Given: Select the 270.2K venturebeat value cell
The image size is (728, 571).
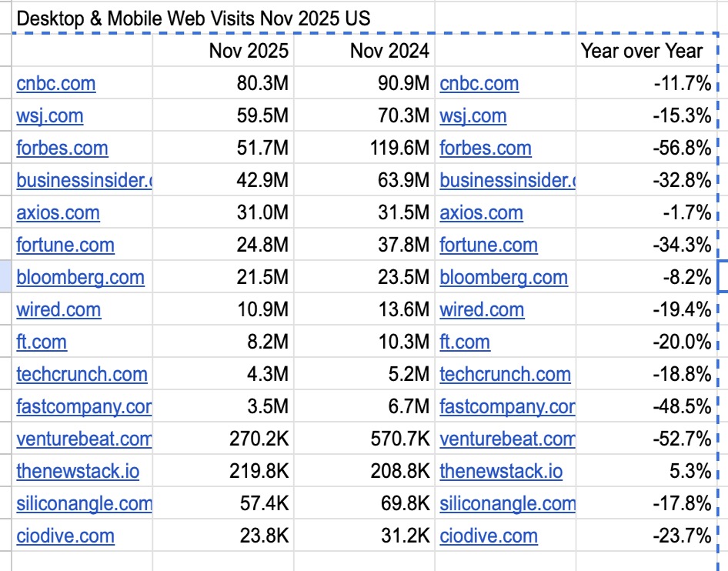Looking at the screenshot, I should 259,439.
